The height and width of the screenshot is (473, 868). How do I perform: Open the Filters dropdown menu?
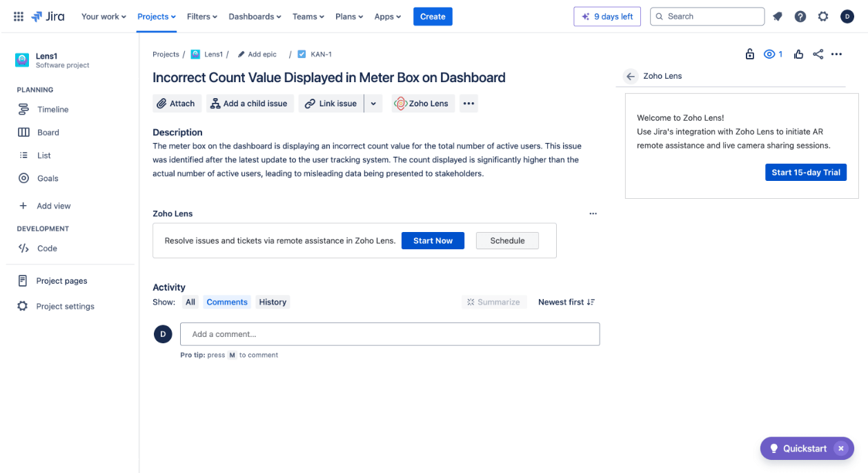point(201,16)
